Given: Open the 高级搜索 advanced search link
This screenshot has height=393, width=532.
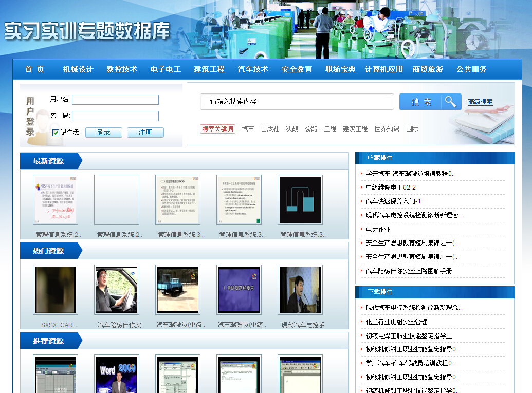Looking at the screenshot, I should click(x=480, y=102).
